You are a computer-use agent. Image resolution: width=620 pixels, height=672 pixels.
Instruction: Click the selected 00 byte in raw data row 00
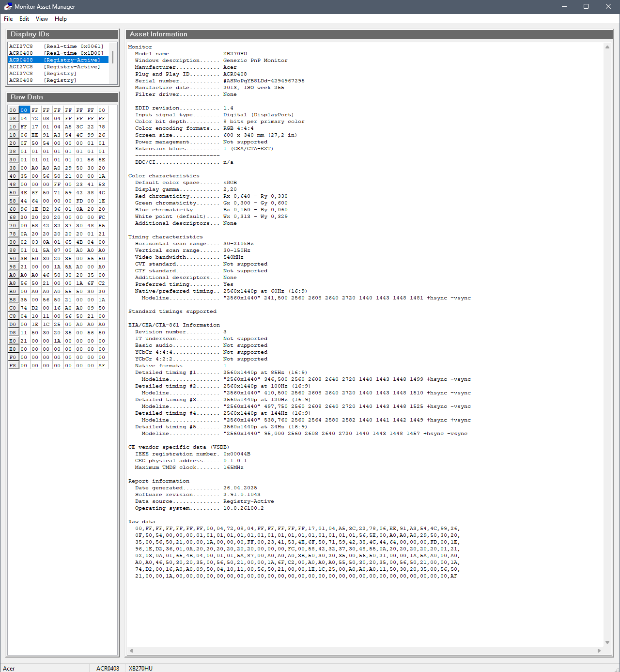click(x=24, y=110)
